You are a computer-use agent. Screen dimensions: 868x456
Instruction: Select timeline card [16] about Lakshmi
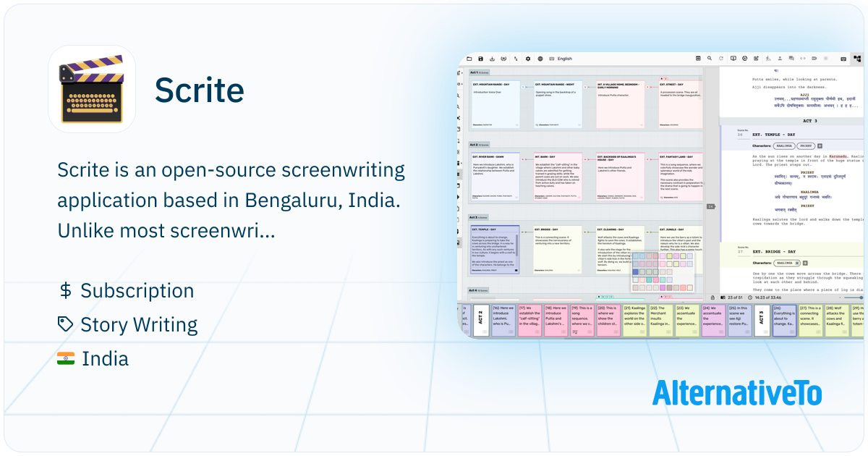click(503, 321)
